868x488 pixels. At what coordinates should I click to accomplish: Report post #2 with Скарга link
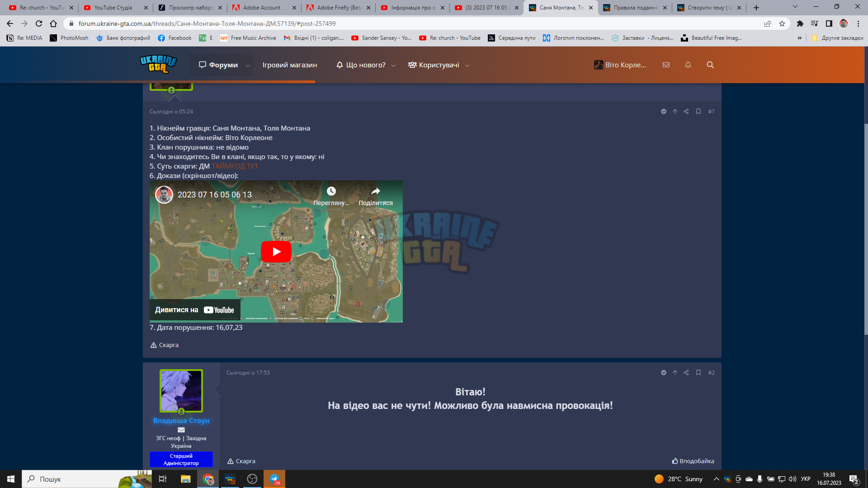241,461
